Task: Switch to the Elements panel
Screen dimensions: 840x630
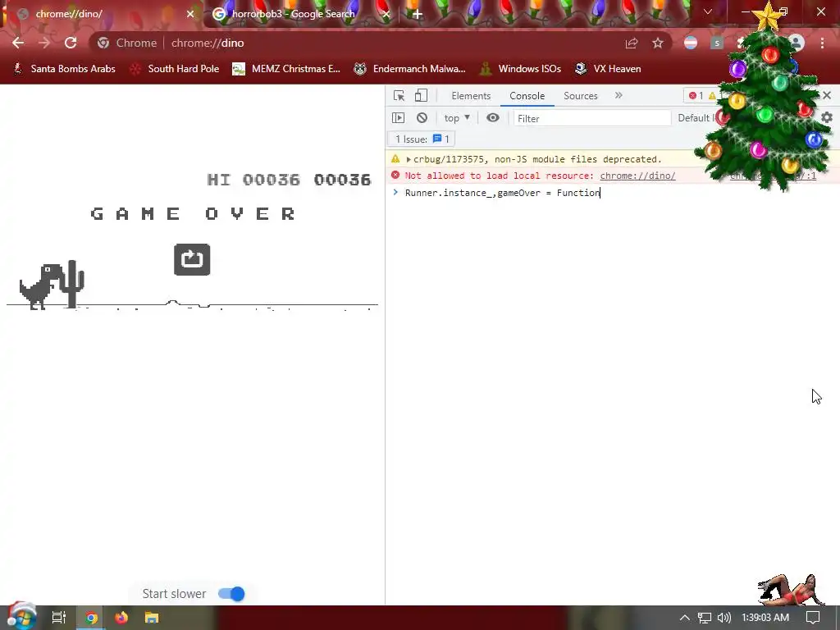Action: (x=471, y=96)
